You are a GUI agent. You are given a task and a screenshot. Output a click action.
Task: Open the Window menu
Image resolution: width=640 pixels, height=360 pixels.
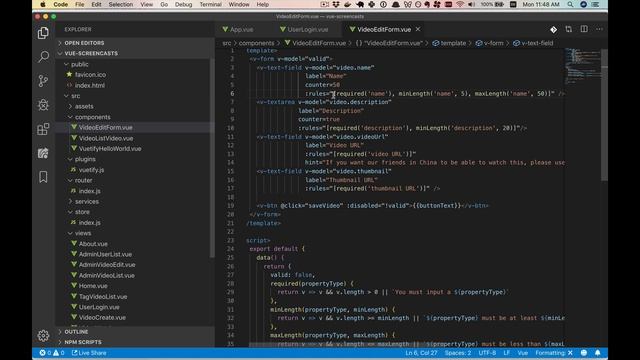coord(239,4)
